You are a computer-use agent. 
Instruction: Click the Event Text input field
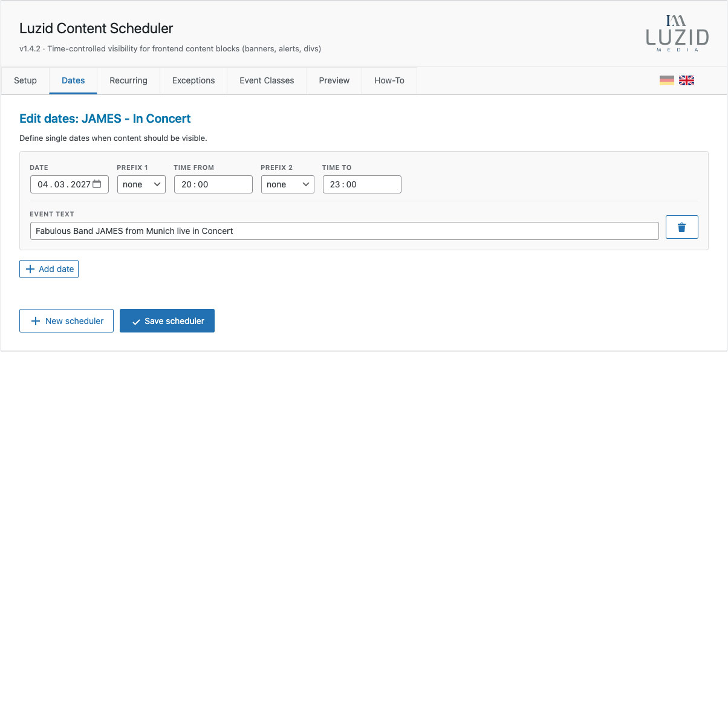coord(344,230)
